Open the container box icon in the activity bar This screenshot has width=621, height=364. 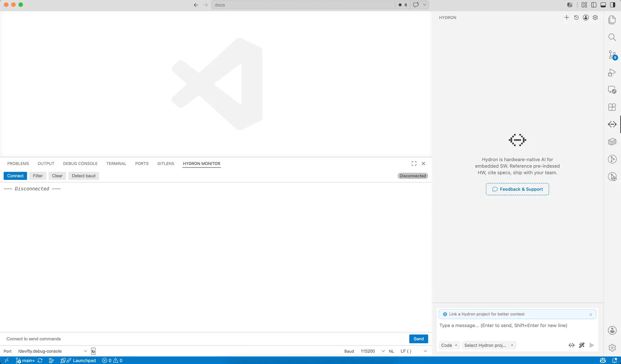tap(612, 142)
